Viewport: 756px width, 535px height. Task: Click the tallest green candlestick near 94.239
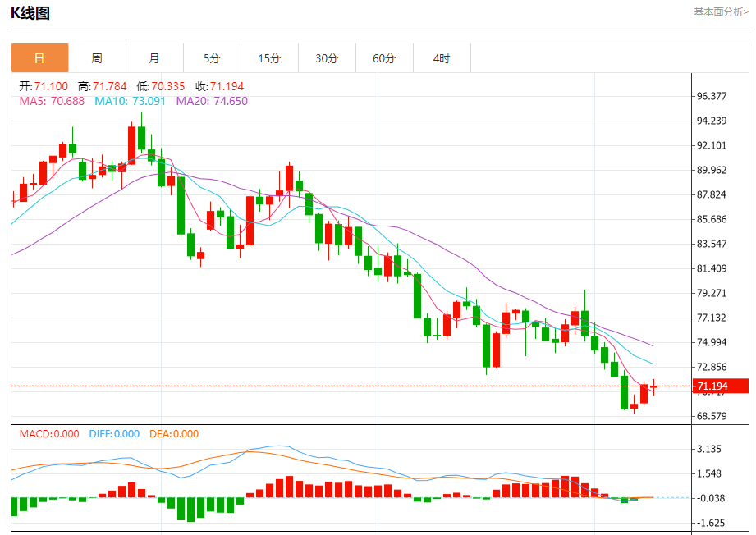(141, 138)
